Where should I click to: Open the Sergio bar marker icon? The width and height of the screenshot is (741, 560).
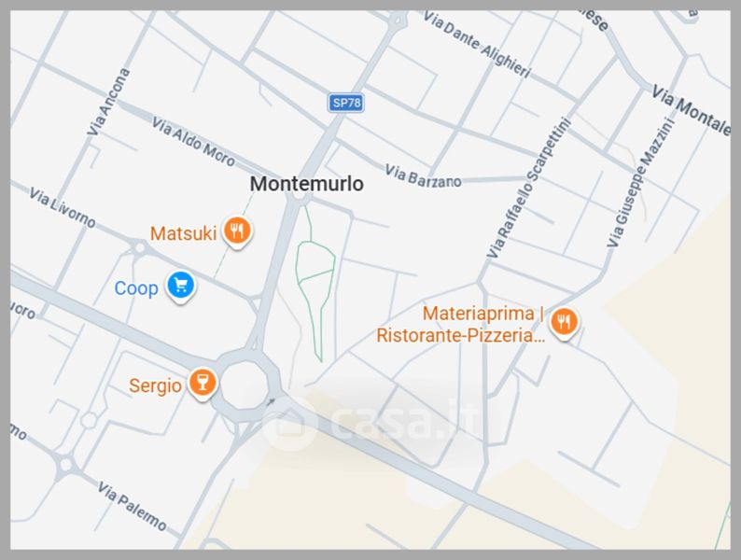click(x=203, y=384)
